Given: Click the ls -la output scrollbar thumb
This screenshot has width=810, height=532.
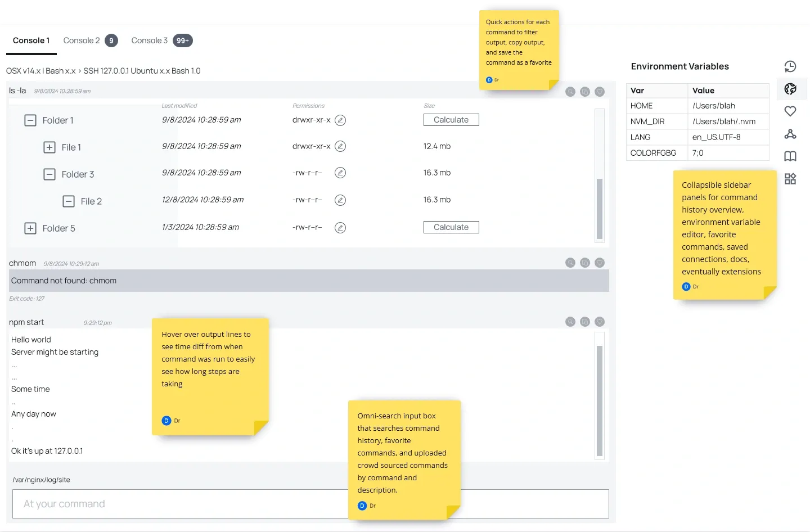Looking at the screenshot, I should click(600, 209).
